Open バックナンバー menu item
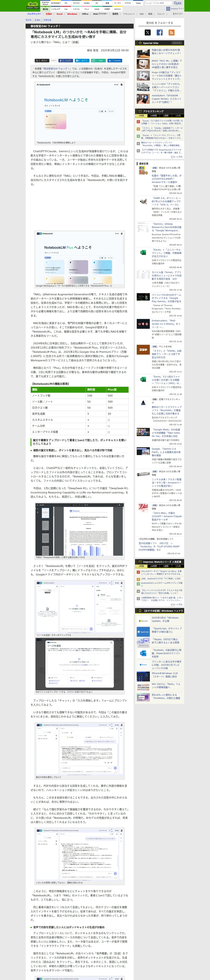 point(34,14)
